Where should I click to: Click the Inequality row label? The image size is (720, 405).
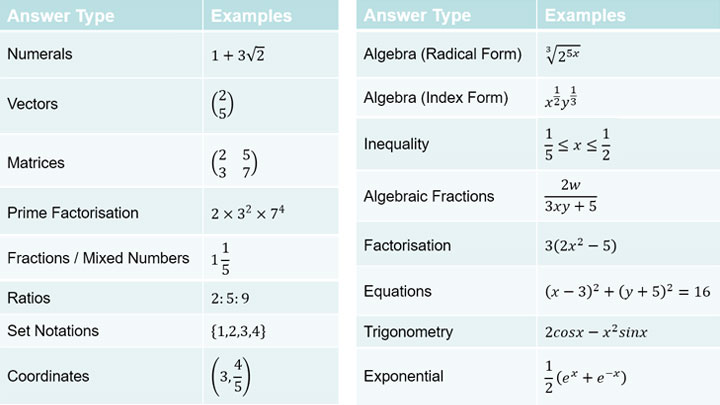pyautogui.click(x=397, y=144)
